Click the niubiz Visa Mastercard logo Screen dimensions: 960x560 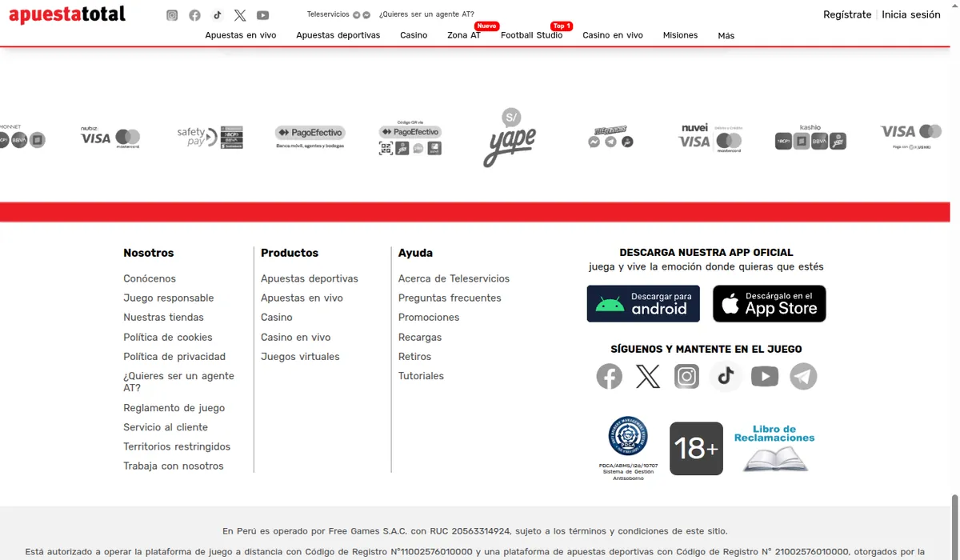click(x=110, y=137)
